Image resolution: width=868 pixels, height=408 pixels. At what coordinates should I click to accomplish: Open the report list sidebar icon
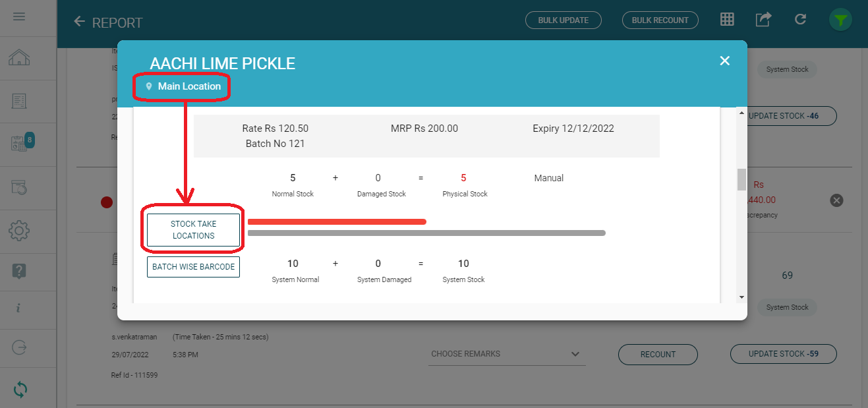[x=19, y=101]
